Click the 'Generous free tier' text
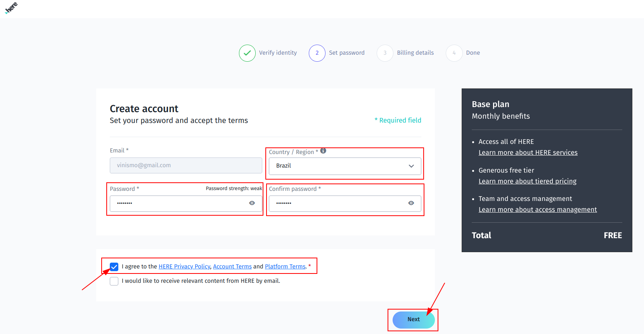 tap(506, 170)
